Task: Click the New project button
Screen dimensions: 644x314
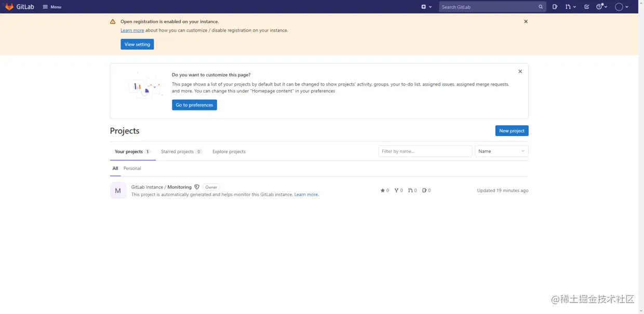Action: point(512,131)
